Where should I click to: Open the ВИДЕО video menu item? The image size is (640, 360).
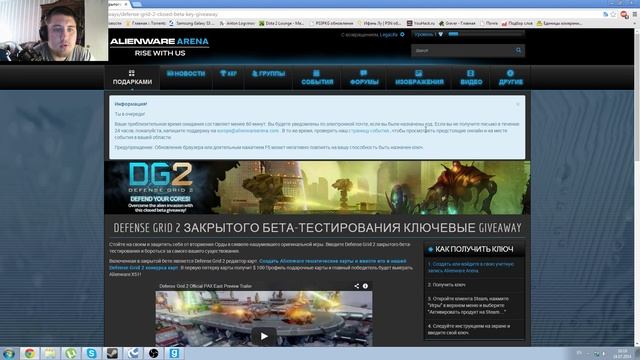point(471,78)
